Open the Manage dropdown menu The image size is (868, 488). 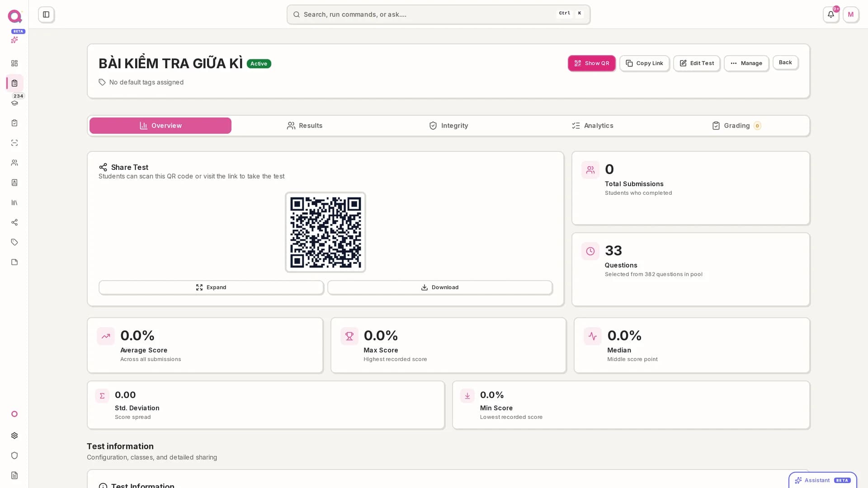(x=746, y=63)
